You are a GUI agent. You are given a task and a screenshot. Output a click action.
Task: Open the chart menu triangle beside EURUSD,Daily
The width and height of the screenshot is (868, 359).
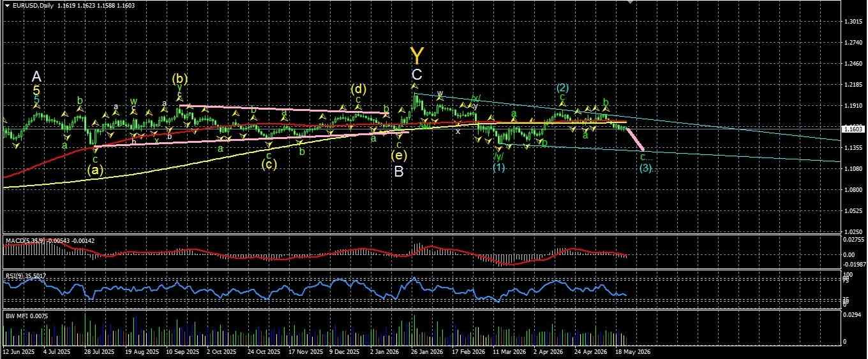(6, 6)
